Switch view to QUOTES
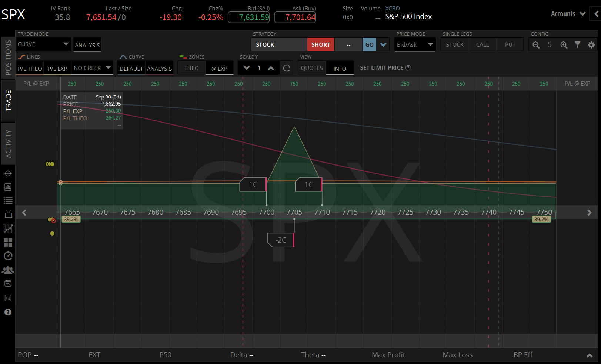 point(312,68)
